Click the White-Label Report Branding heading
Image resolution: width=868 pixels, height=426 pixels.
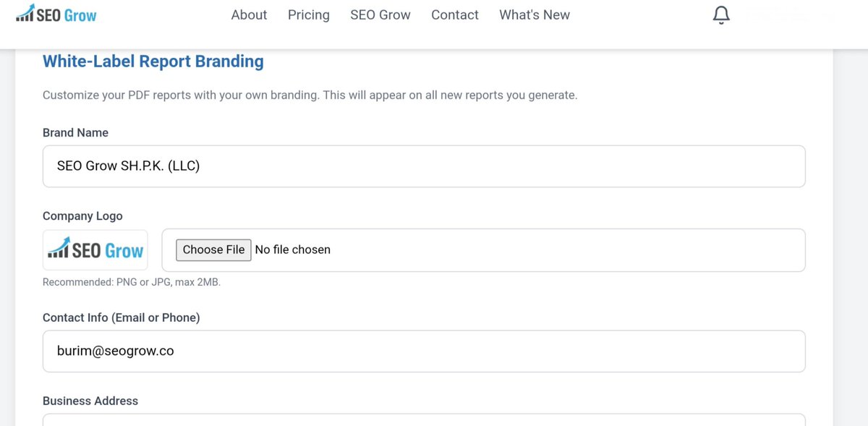tap(153, 61)
